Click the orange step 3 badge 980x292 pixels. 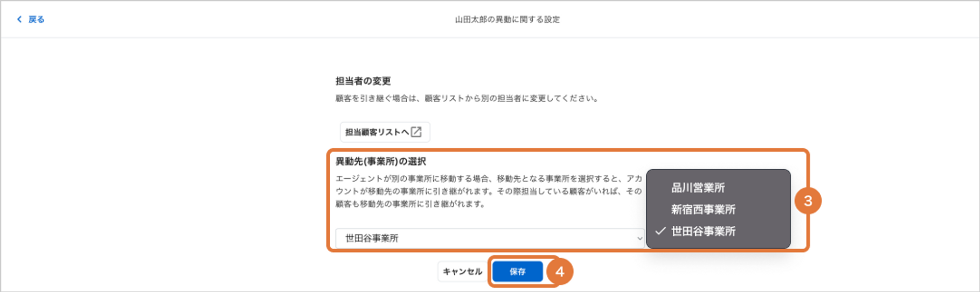tap(808, 201)
